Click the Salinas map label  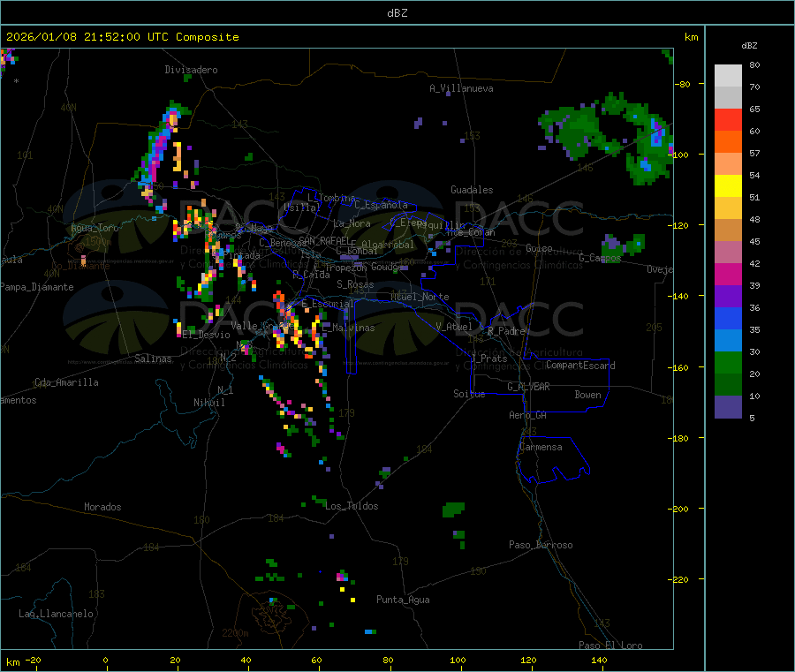[153, 359]
